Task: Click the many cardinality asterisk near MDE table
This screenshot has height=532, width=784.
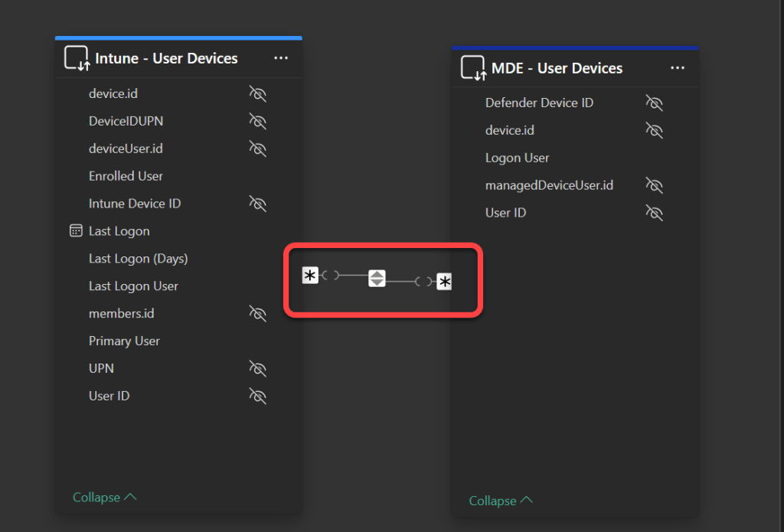Action: (x=444, y=282)
